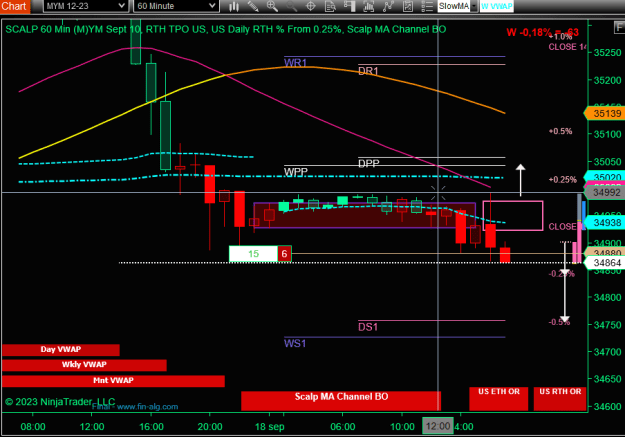Open the 60 Minute interval dropdown

pos(176,6)
